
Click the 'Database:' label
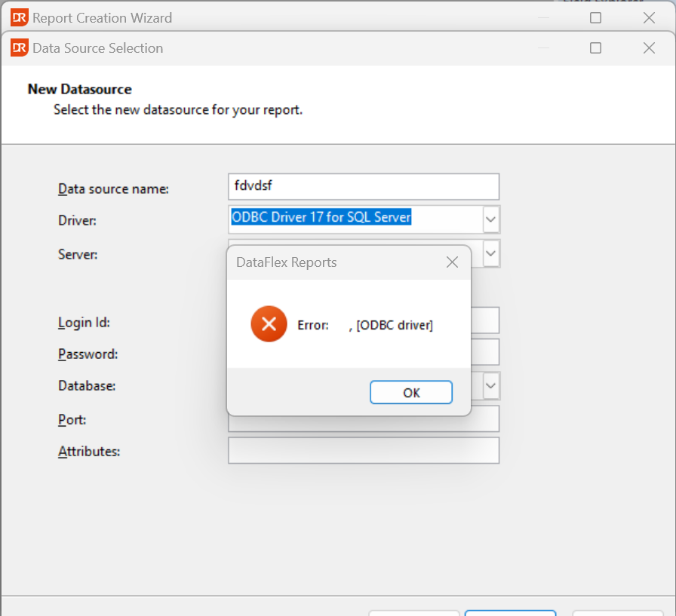[x=87, y=385]
